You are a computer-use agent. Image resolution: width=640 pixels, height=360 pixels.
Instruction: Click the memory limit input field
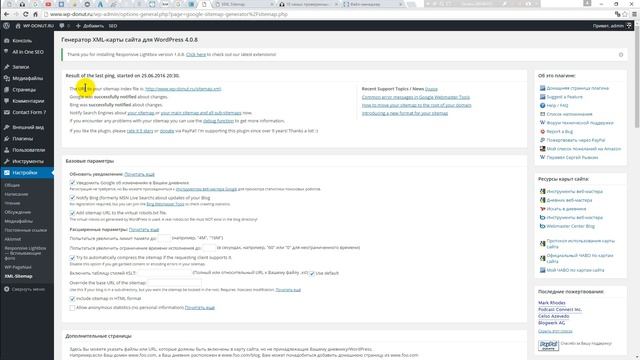click(x=164, y=238)
